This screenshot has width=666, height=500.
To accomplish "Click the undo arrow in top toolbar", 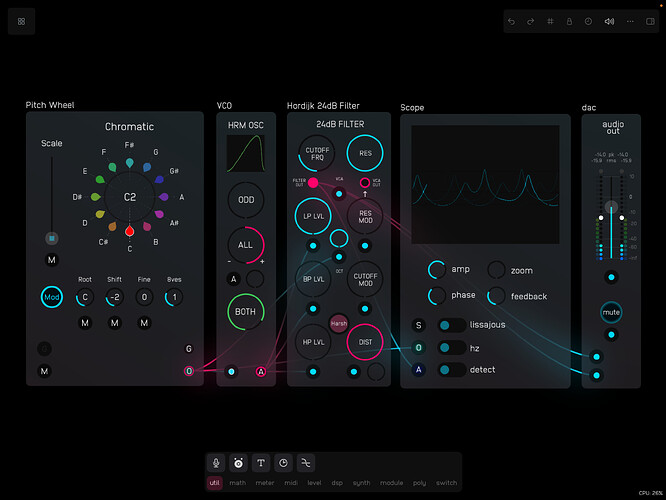I will 512,21.
